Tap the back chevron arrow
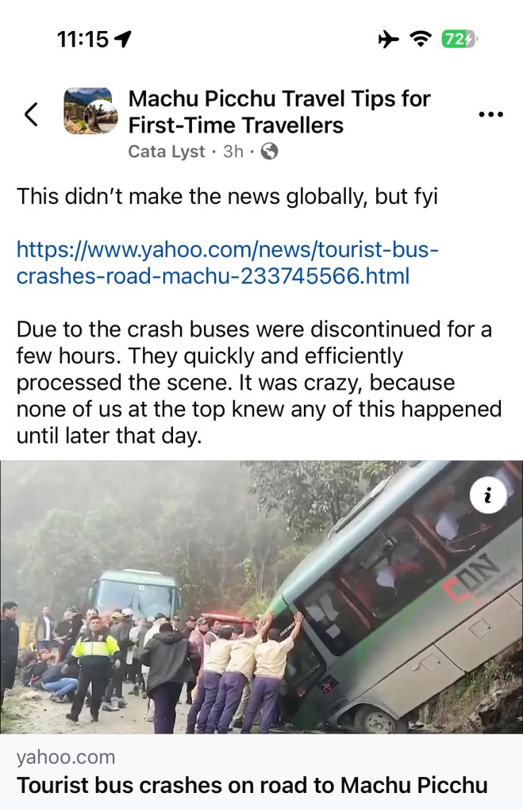Screen dimensions: 523x812 click(x=31, y=114)
